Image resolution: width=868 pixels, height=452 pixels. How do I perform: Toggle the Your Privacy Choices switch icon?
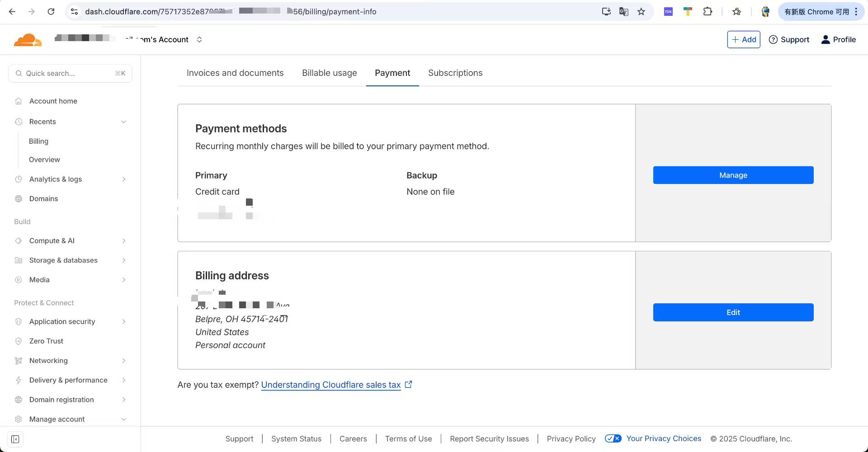click(613, 438)
